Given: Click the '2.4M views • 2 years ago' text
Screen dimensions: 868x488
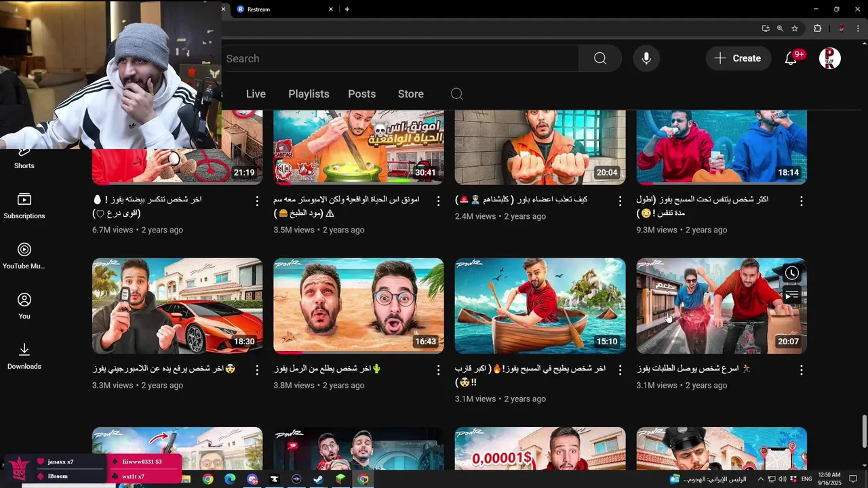Looking at the screenshot, I should point(500,216).
